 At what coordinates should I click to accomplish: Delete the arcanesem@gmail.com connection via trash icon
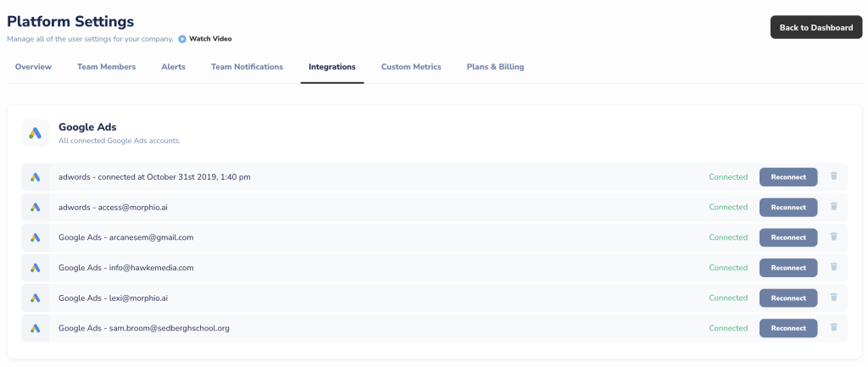(834, 236)
